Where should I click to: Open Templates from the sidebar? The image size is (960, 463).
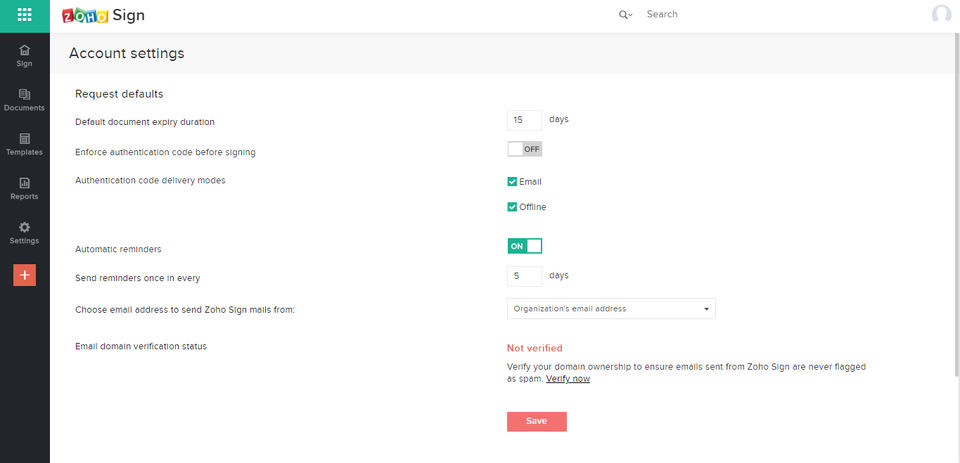[x=24, y=145]
